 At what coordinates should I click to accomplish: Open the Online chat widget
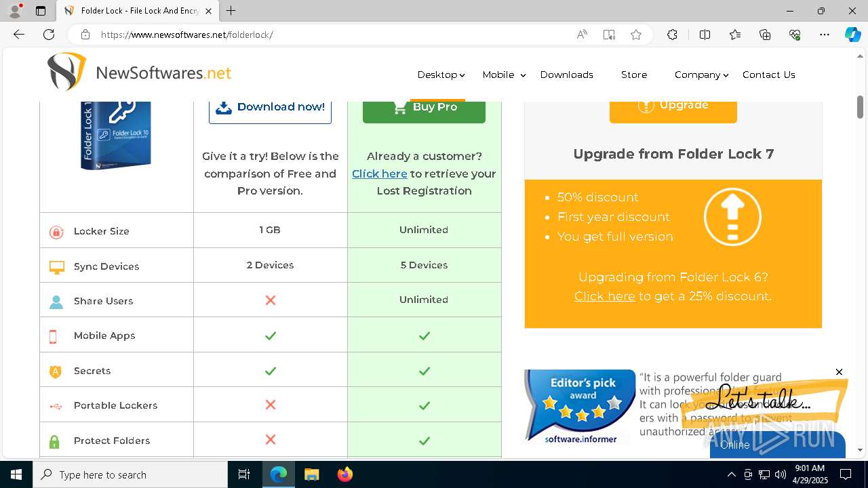point(777,445)
